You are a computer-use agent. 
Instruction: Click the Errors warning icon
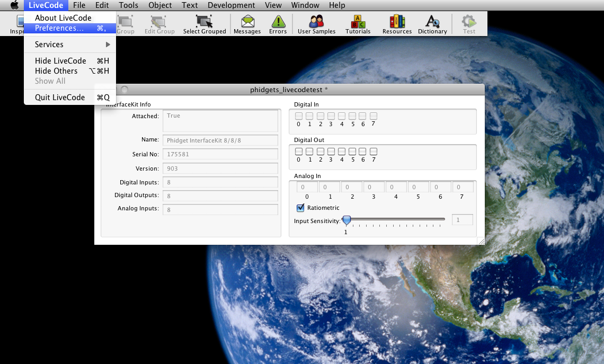click(x=278, y=24)
